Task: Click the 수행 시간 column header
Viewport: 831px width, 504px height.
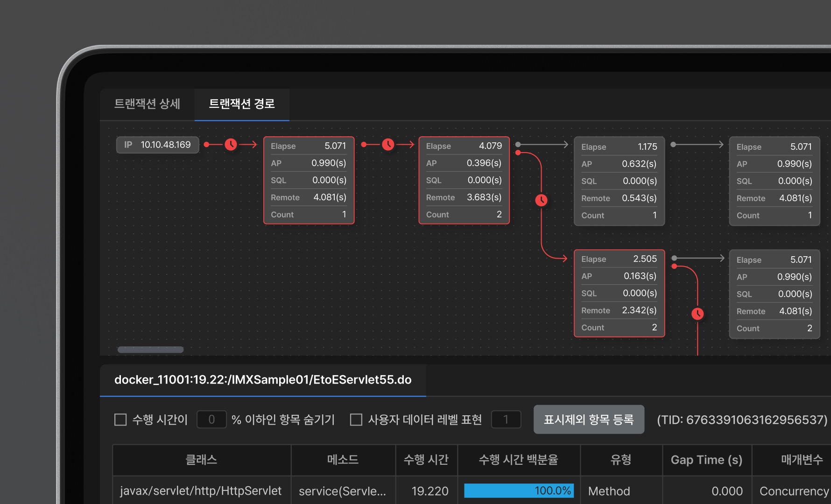Action: [426, 460]
